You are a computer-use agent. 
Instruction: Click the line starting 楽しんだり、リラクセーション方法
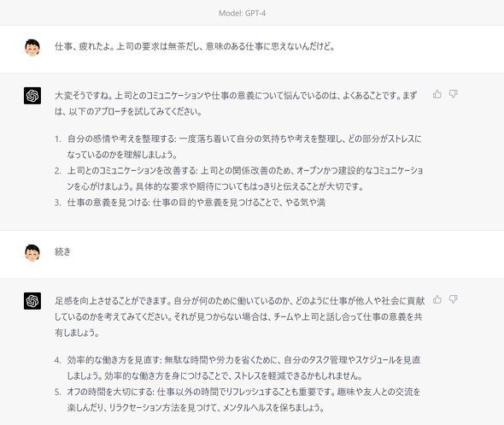(x=196, y=408)
